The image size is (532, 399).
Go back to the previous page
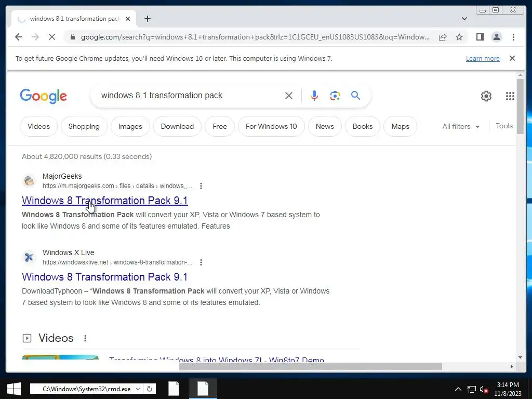point(19,37)
